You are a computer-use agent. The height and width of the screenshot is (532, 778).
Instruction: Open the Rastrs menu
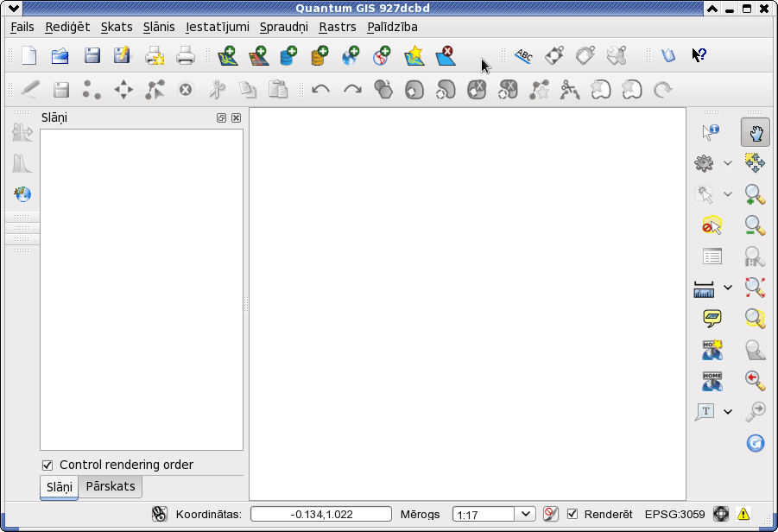(x=338, y=27)
